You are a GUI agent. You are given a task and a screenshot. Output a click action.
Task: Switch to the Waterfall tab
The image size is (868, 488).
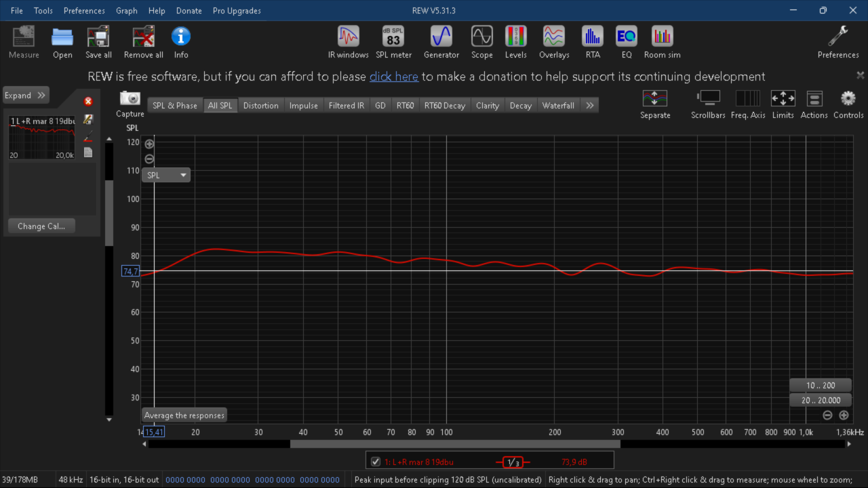pos(558,105)
